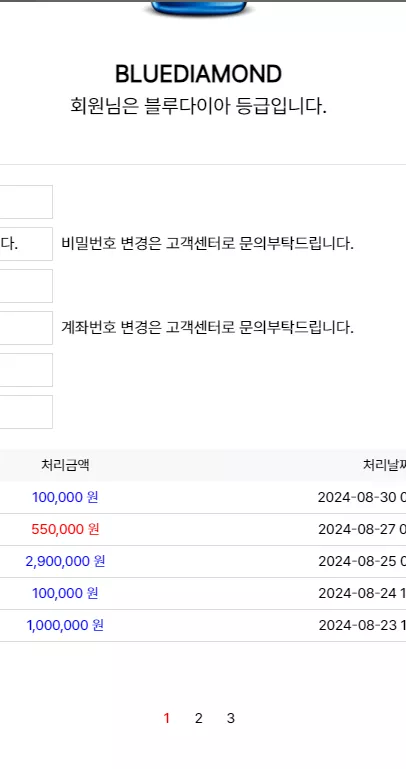The image size is (406, 769).
Task: Click the input field below the account number field
Action: 26,370
